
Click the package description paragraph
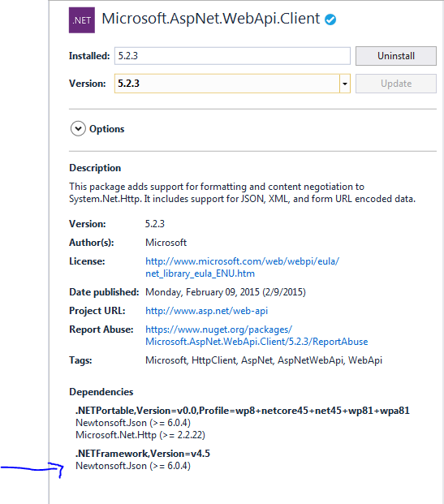pos(243,193)
